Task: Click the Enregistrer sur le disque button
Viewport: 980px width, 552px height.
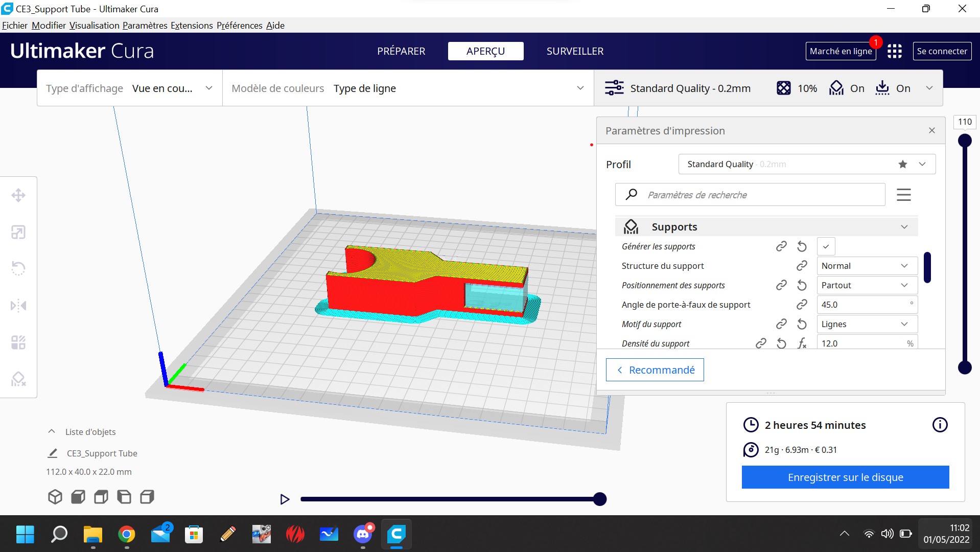Action: [x=845, y=477]
